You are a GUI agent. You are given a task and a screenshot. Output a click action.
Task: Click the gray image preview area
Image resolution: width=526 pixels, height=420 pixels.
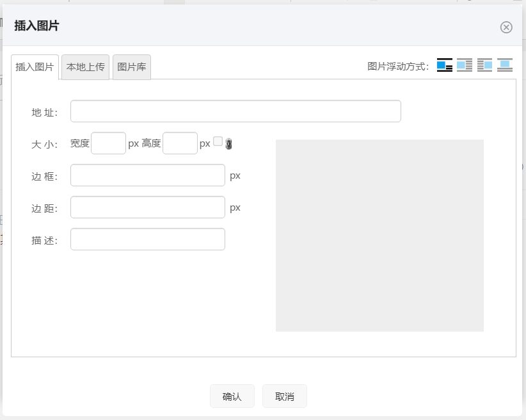379,236
